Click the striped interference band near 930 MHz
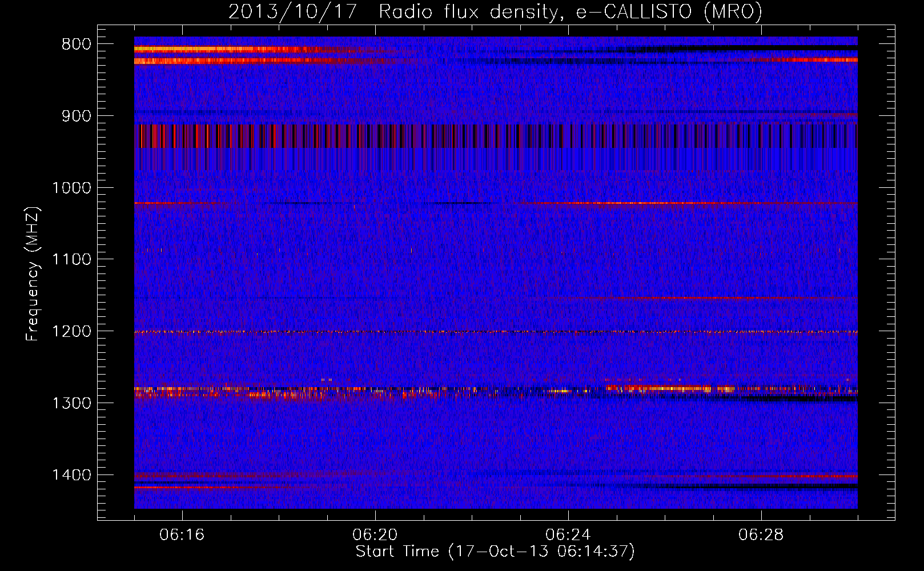 496,136
